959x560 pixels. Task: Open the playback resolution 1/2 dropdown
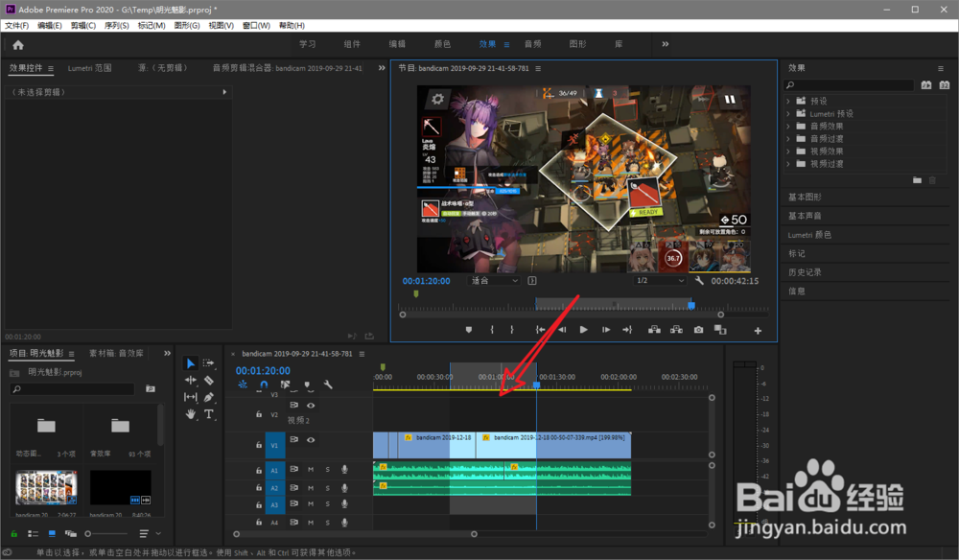pos(660,281)
